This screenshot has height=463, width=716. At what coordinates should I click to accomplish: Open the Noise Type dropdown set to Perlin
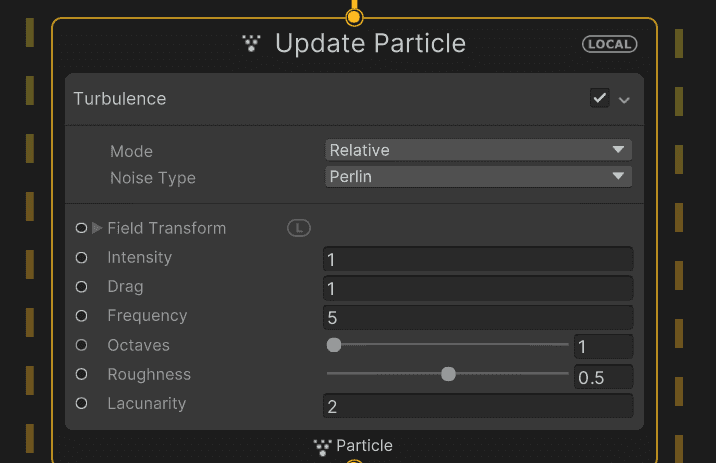478,177
